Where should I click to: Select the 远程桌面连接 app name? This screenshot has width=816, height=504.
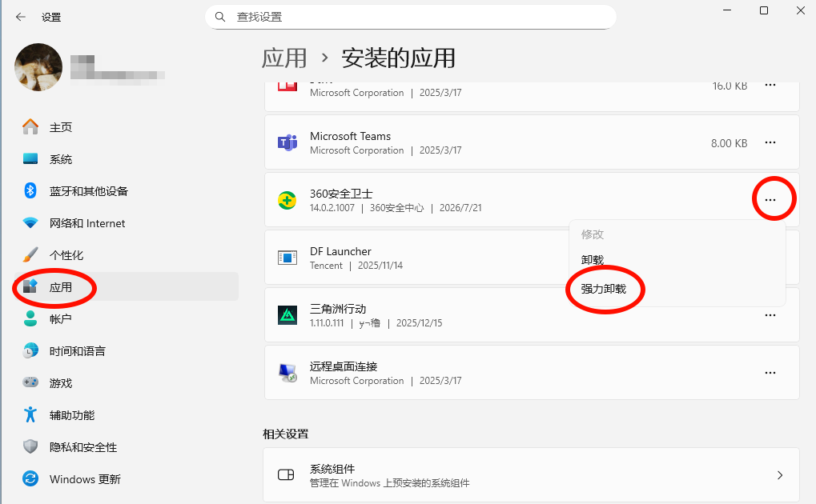[x=344, y=366]
